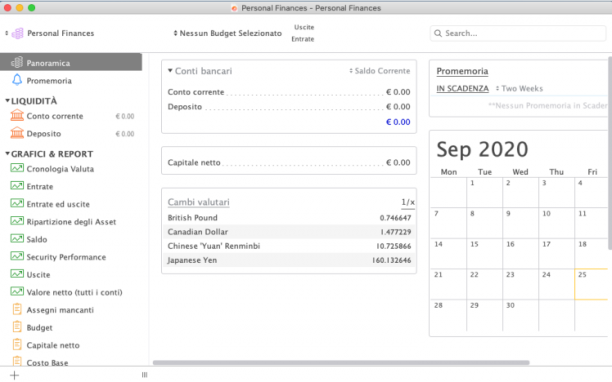The height and width of the screenshot is (382, 612).
Task: Select Promemoria in the sidebar
Action: [x=49, y=81]
